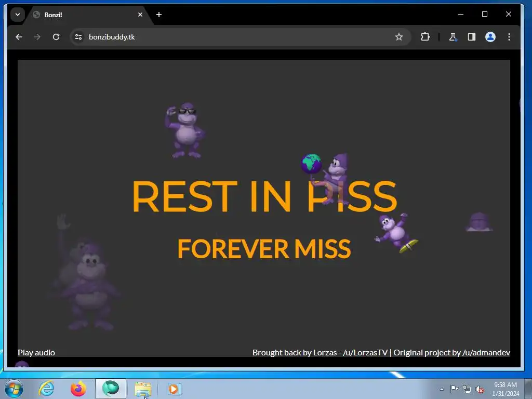This screenshot has width=532, height=399.
Task: Open the Chrome profile avatar
Action: [490, 37]
